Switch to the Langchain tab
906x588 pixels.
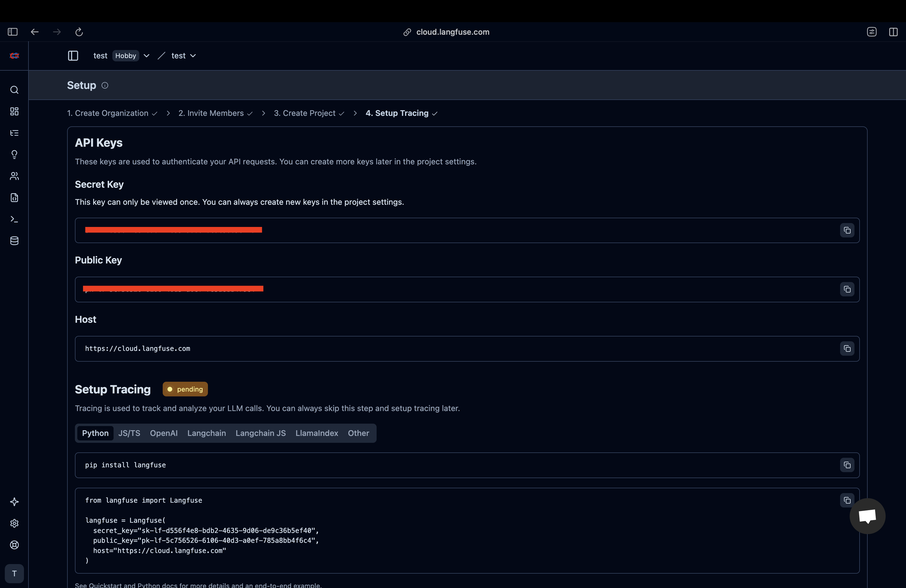click(206, 433)
